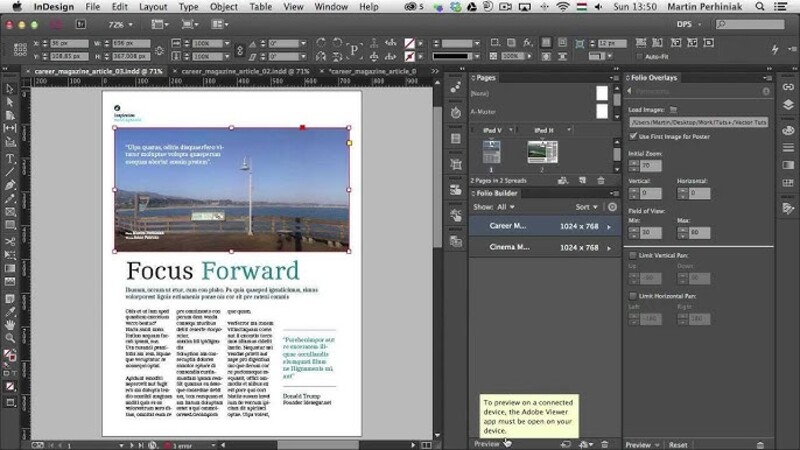Open Gradient panel icon in right dock
800x450 pixels.
coord(788,165)
